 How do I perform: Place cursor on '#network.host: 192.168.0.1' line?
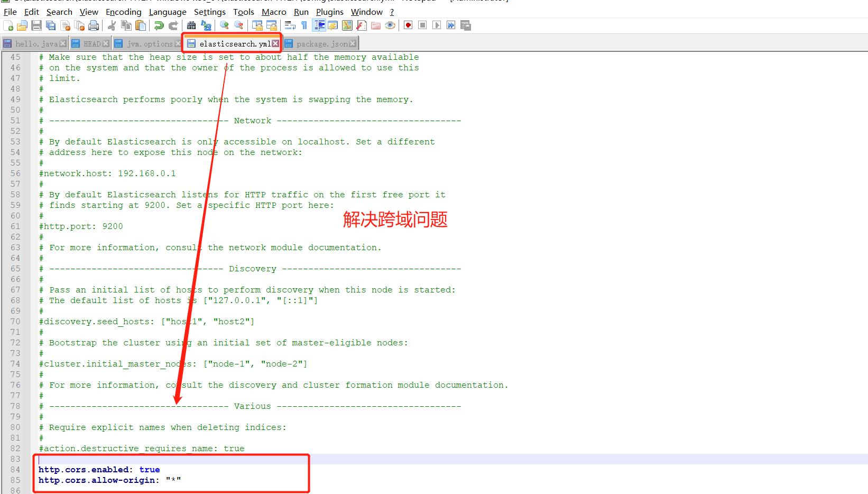(x=107, y=173)
